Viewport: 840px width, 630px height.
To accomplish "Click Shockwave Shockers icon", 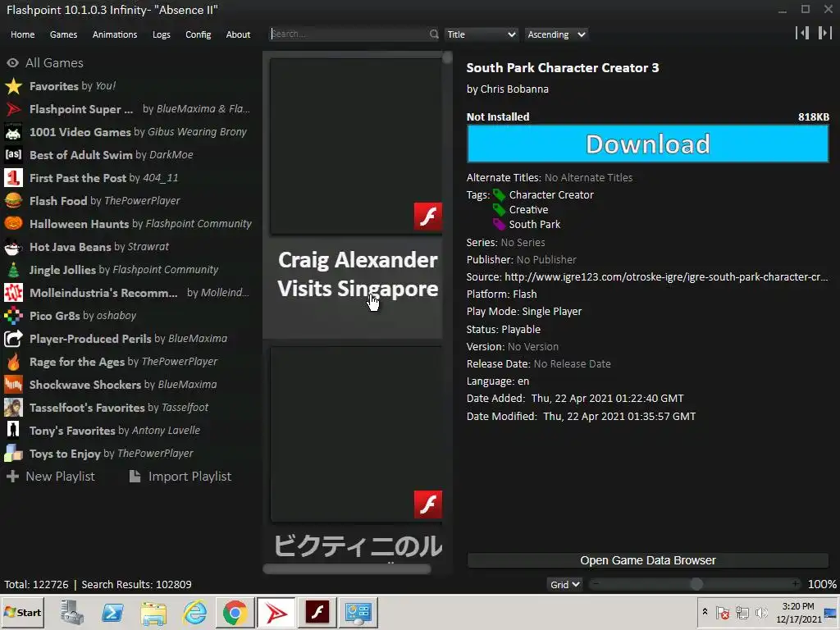I will [13, 385].
